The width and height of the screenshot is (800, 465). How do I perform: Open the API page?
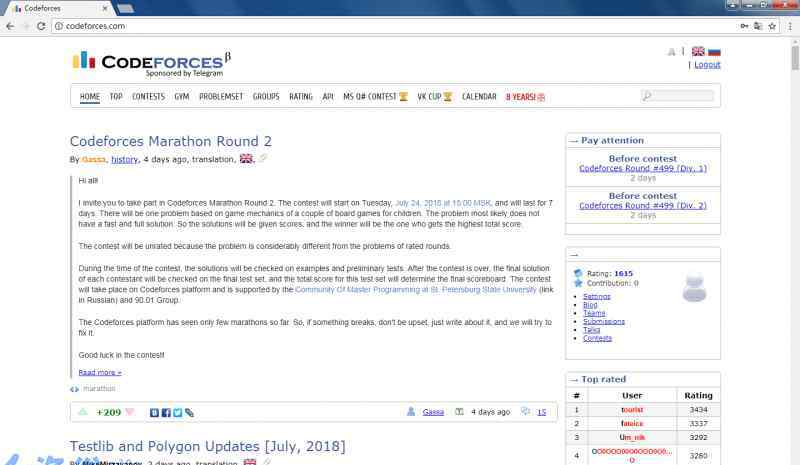pos(328,96)
